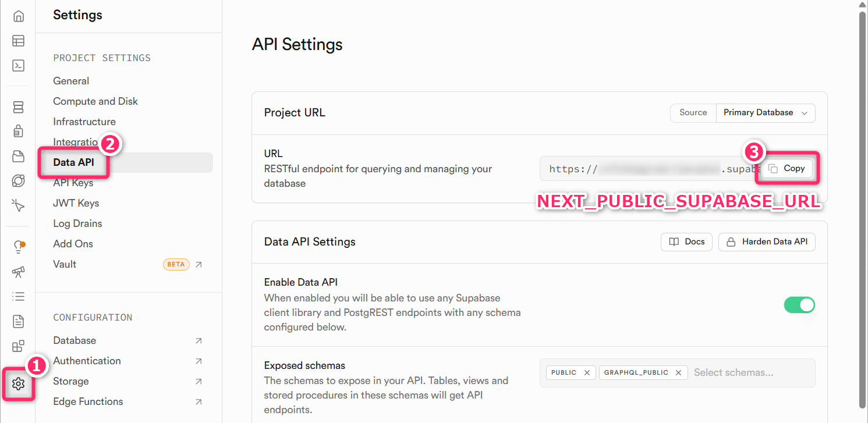Open the SQL Editor from icon sidebar
This screenshot has height=423, width=868.
click(18, 65)
